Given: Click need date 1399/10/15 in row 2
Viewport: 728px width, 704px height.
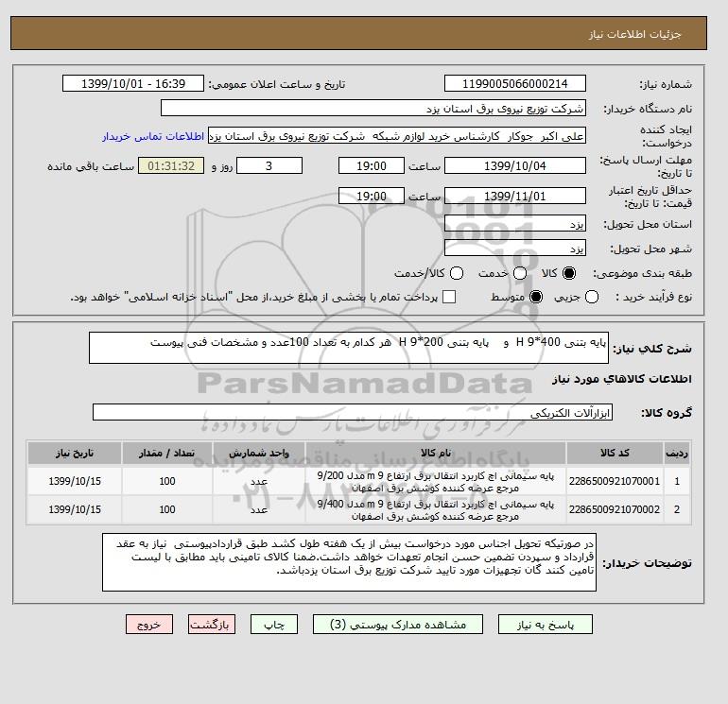Looking at the screenshot, I should [75, 509].
